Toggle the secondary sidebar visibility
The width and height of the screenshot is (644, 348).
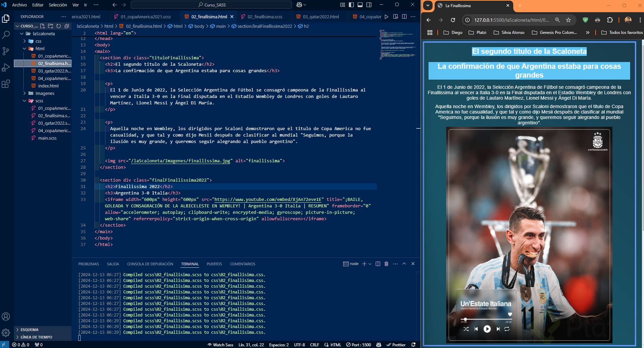pyautogui.click(x=369, y=5)
